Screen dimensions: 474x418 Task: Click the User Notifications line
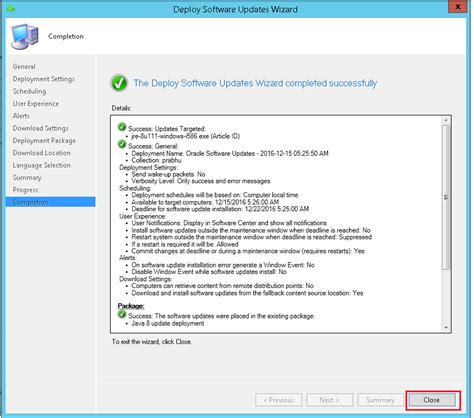tap(229, 223)
